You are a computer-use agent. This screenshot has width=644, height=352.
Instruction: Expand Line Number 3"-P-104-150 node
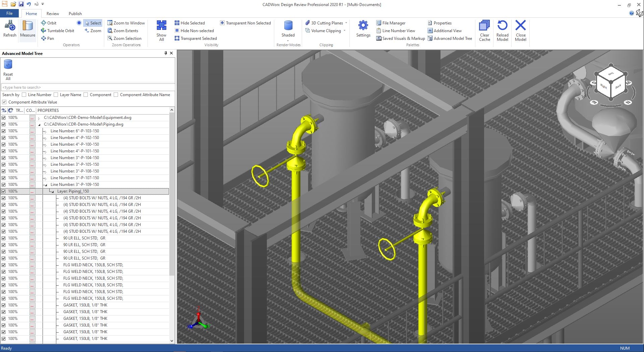(45, 158)
